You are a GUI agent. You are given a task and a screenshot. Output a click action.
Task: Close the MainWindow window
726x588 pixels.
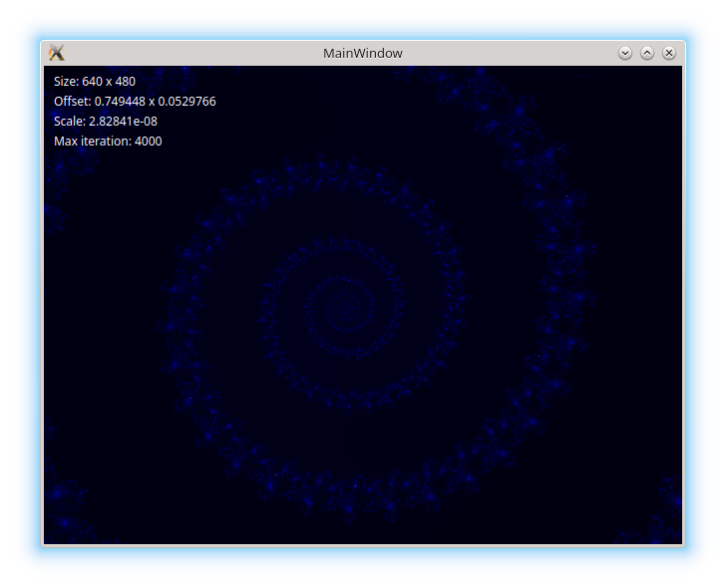pyautogui.click(x=668, y=53)
